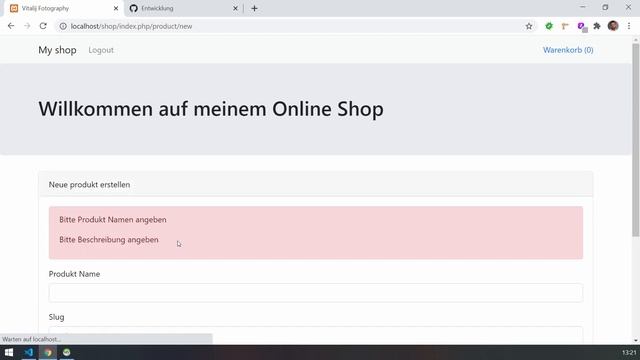
Task: Open the Chrome profile avatar
Action: click(613, 26)
